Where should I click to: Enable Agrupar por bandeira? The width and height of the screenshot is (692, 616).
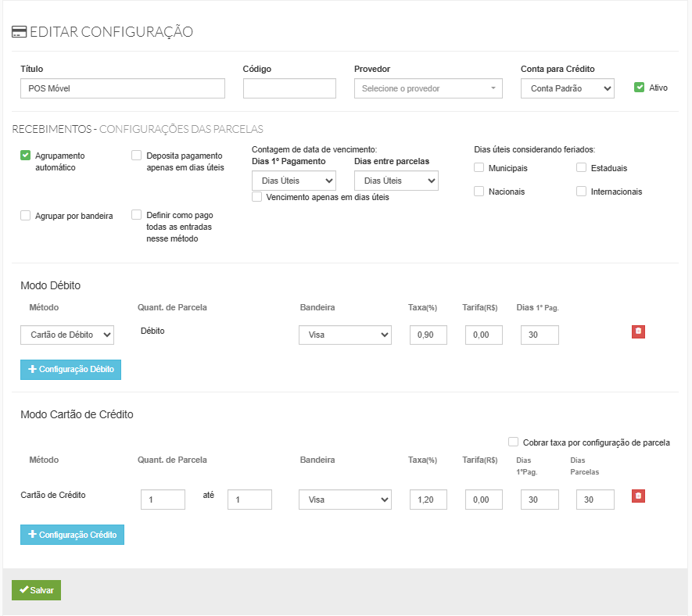[x=26, y=215]
